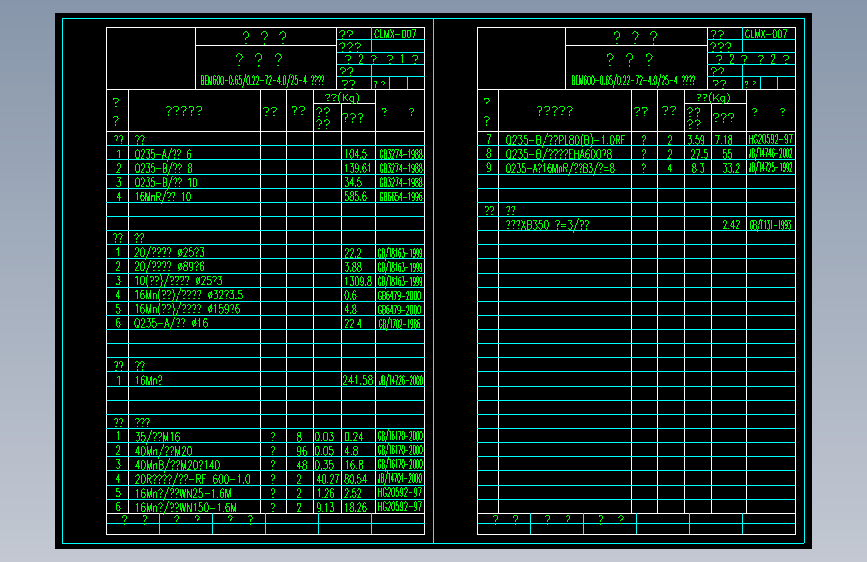Select the entry "Q235-B/??PL80(B)-1.0RF"
Image resolution: width=867 pixels, height=562 pixels.
click(565, 140)
